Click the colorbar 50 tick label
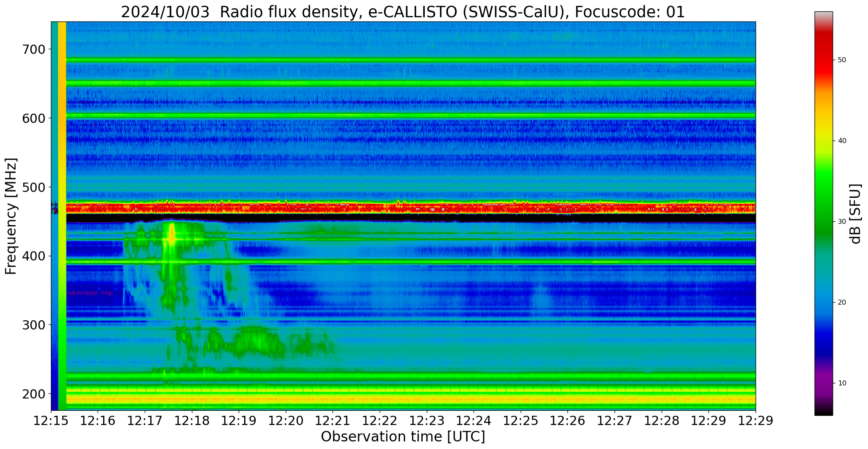Screen dimensions: 868x449 coord(842,60)
